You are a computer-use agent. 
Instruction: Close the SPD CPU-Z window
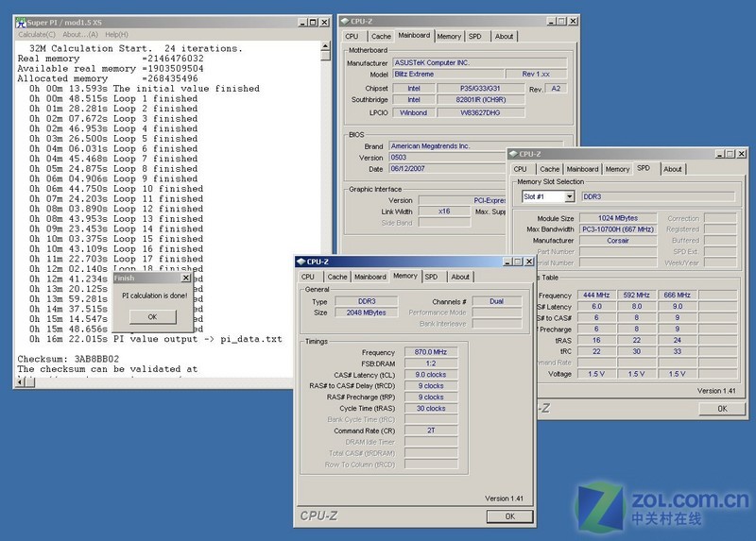tap(742, 154)
